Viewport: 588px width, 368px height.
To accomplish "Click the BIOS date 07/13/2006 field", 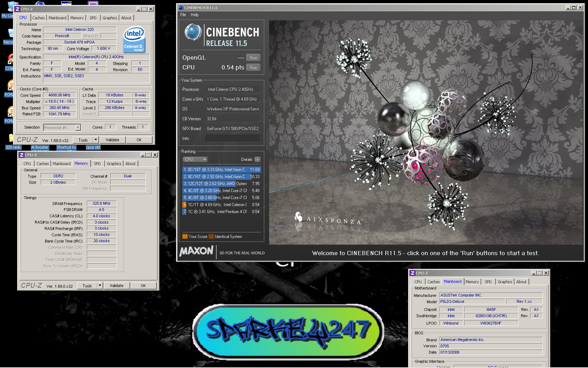I will [x=491, y=353].
